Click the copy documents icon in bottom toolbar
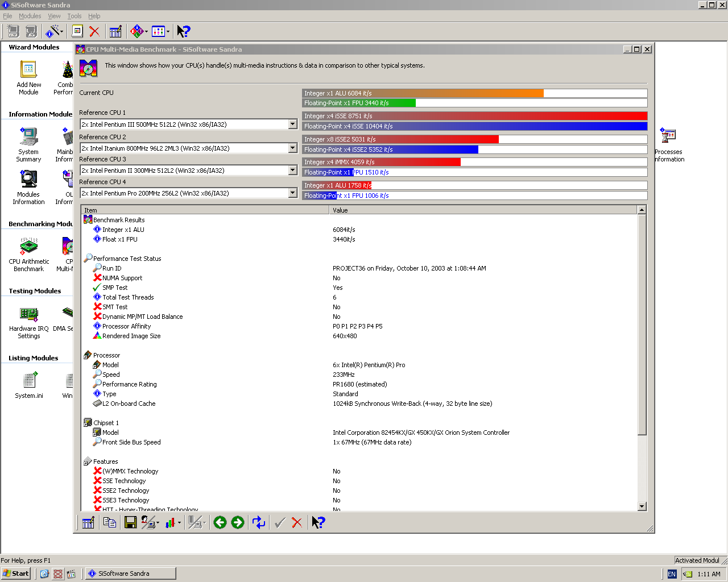 pyautogui.click(x=110, y=522)
